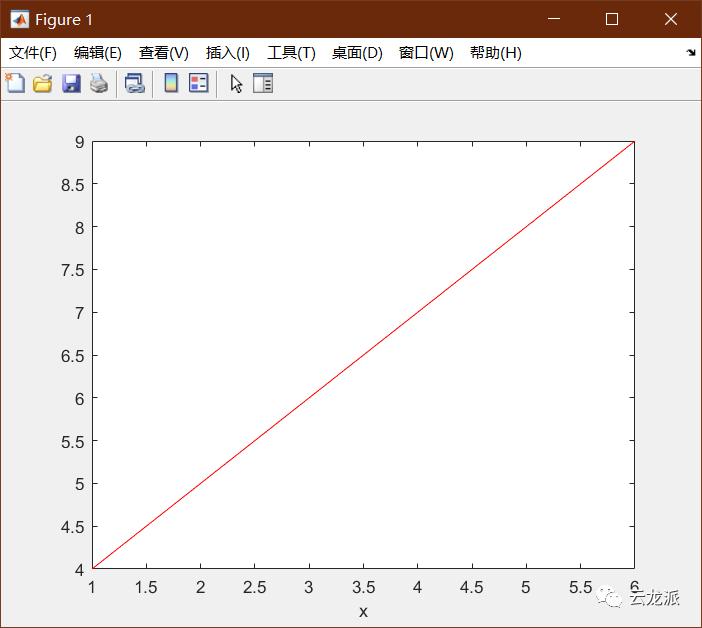
Task: Open the 插入(I) menu
Action: 227,53
